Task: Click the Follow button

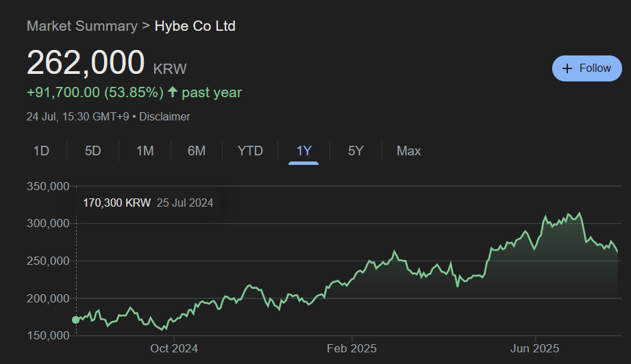Action: tap(586, 68)
